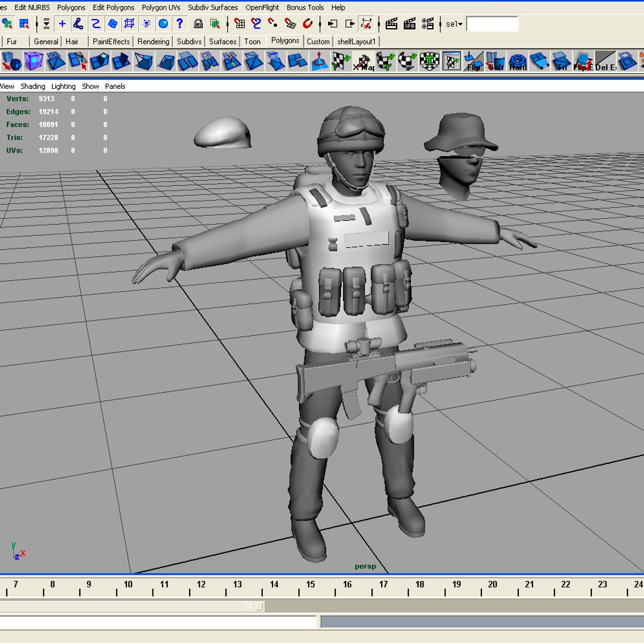The height and width of the screenshot is (644, 644).
Task: Switch to the shelfLayout1 shelf tab
Action: point(357,42)
